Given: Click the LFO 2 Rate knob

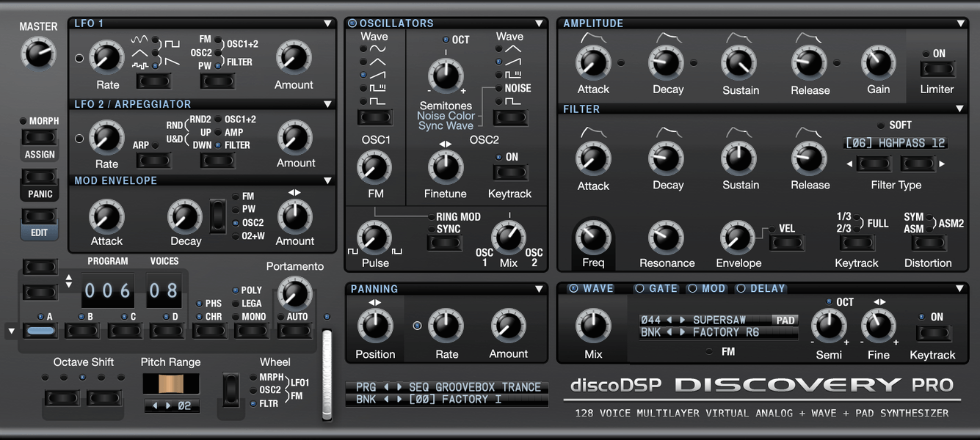Looking at the screenshot, I should point(107,136).
